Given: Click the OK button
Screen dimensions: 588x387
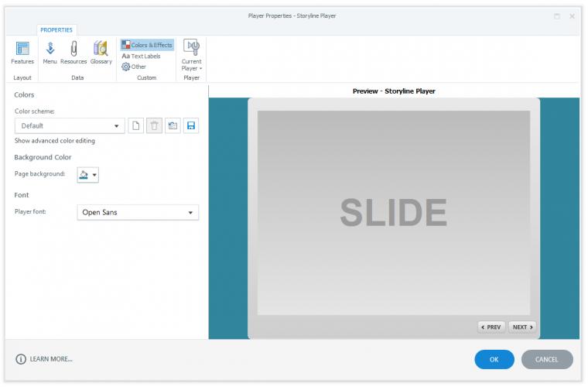Looking at the screenshot, I should tap(494, 359).
